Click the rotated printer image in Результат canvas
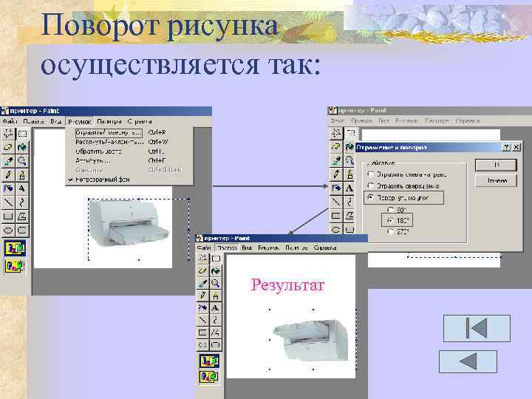The image size is (532, 399). tap(311, 340)
